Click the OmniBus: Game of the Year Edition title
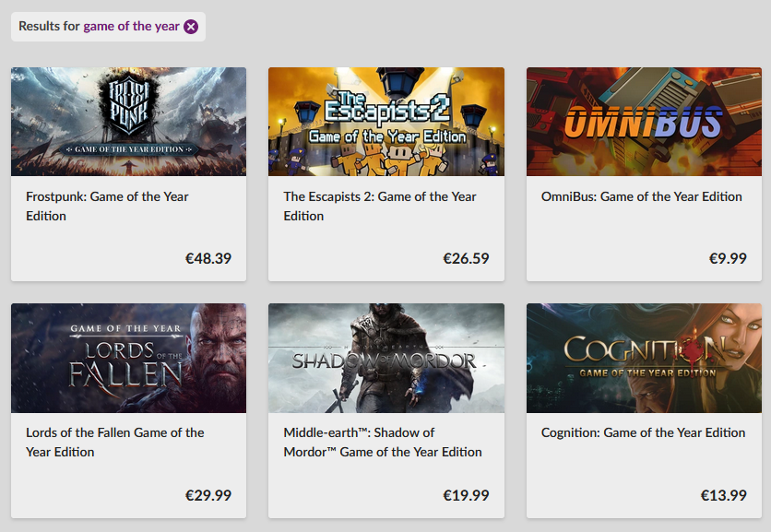Image resolution: width=771 pixels, height=532 pixels. click(641, 196)
